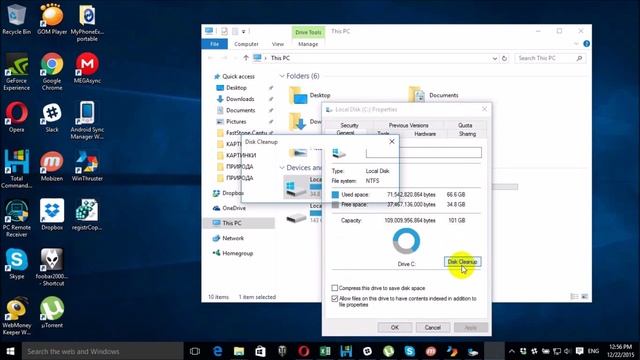
Task: Collapse the Devices and drives group
Action: 282,168
